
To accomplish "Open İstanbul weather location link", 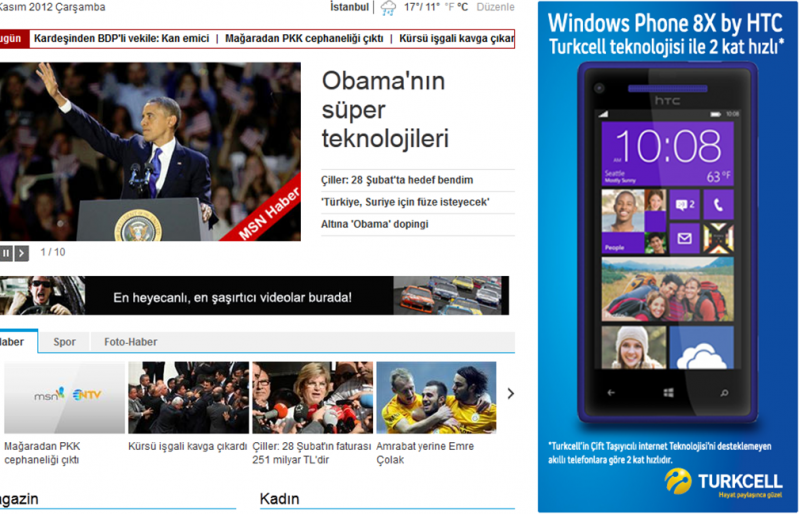I will (349, 7).
